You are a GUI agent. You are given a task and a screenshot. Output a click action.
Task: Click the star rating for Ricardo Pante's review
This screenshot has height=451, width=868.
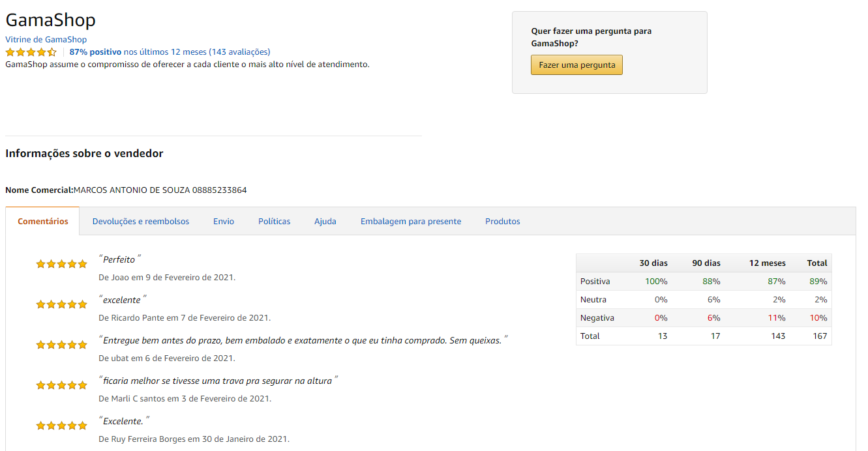61,304
